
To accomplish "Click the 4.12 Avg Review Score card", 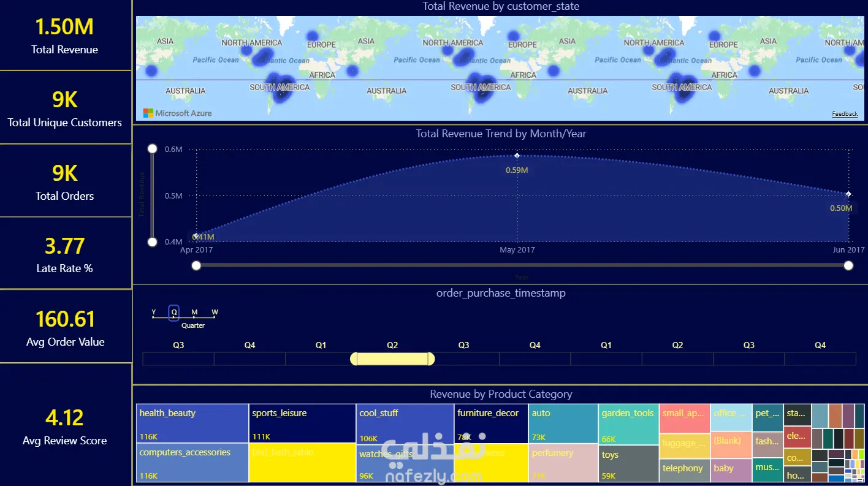I will (x=66, y=425).
